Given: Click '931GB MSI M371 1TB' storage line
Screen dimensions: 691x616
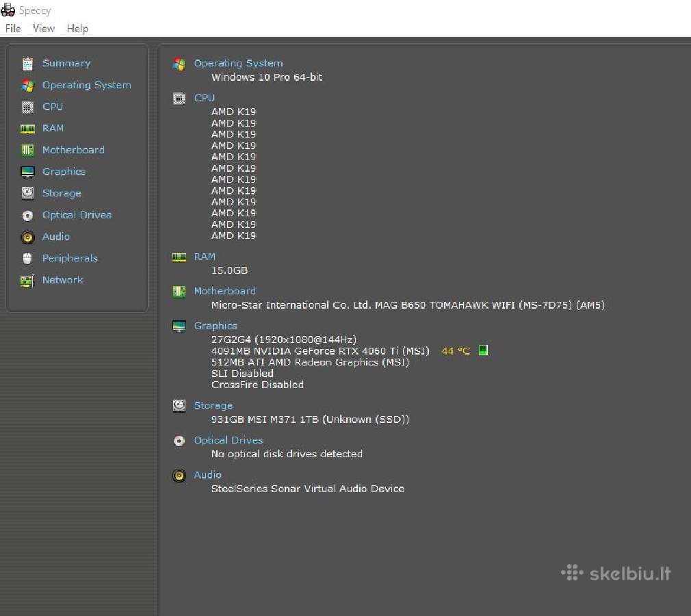Looking at the screenshot, I should 310,420.
